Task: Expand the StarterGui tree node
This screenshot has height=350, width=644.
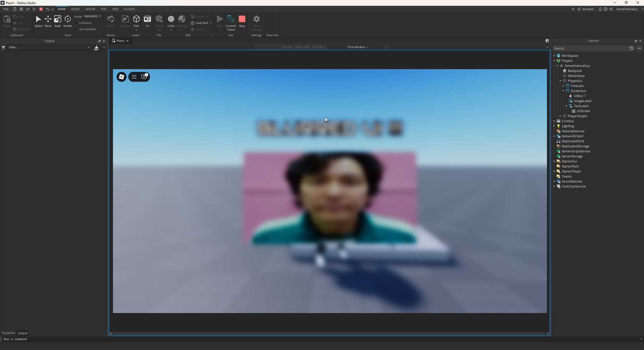Action: tap(554, 161)
